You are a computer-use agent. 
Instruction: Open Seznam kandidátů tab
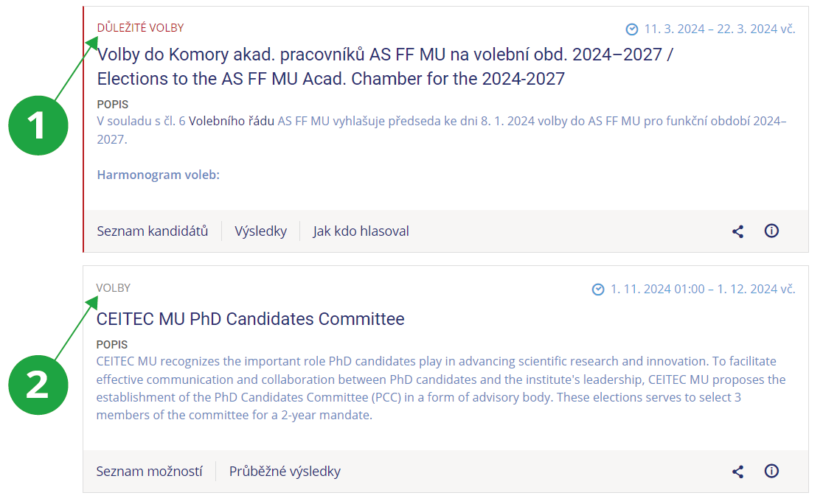tap(152, 231)
